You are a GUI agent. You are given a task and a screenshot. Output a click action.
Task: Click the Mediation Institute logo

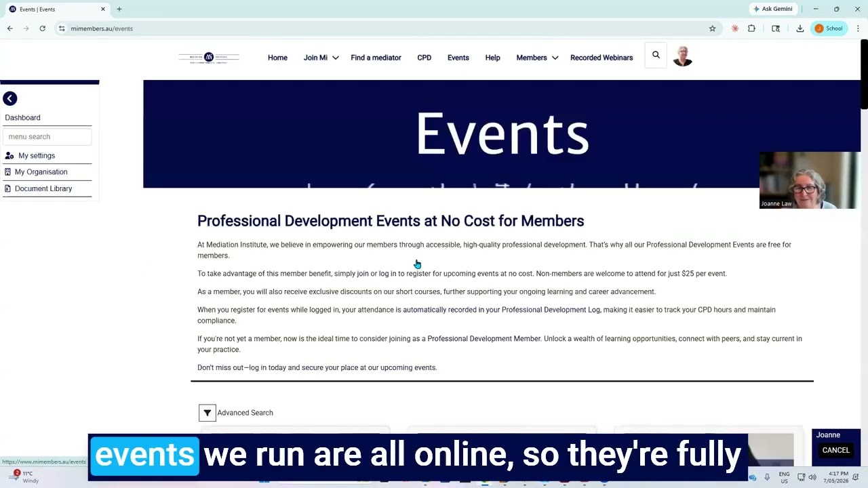coord(209,58)
